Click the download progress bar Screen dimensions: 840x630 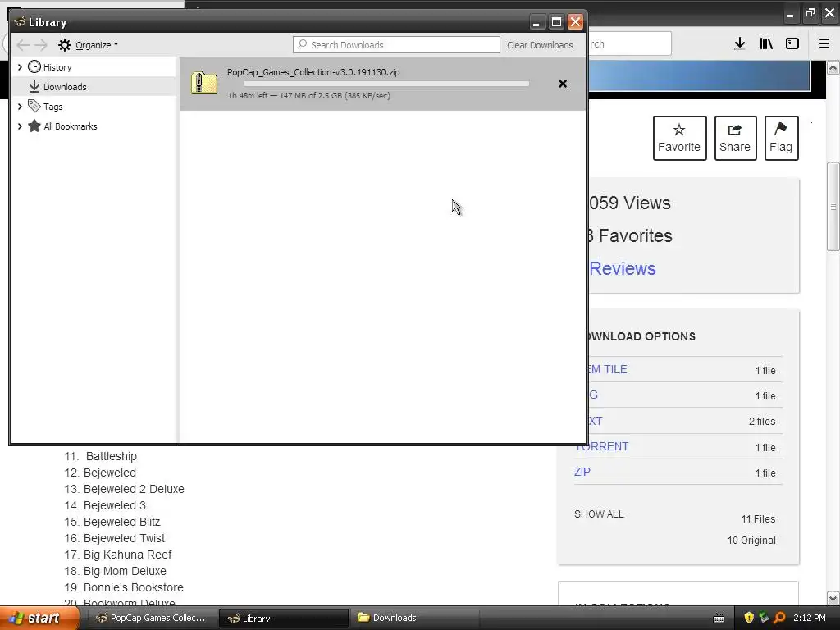point(386,84)
